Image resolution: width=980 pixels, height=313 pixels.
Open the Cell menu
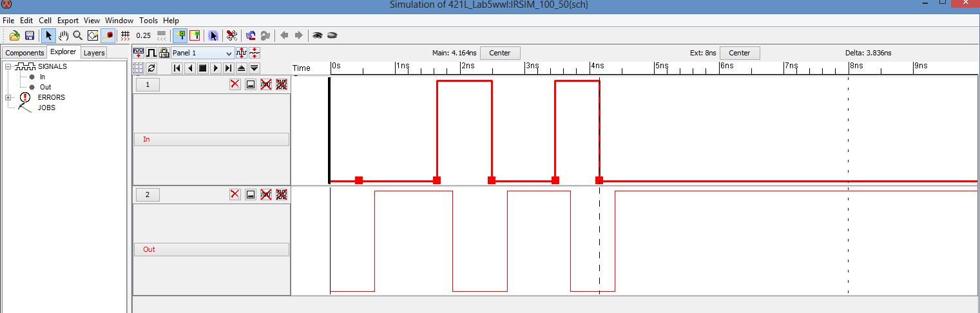point(45,21)
